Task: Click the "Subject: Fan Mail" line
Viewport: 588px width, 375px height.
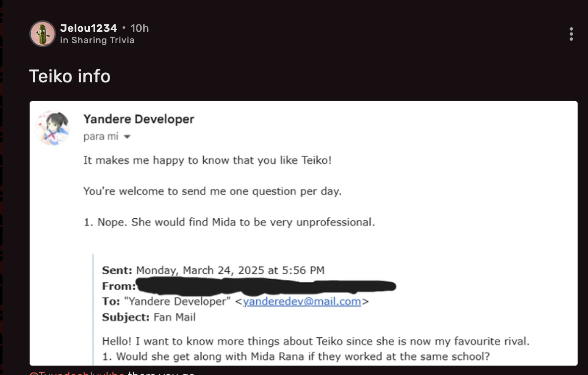Action: pos(149,317)
